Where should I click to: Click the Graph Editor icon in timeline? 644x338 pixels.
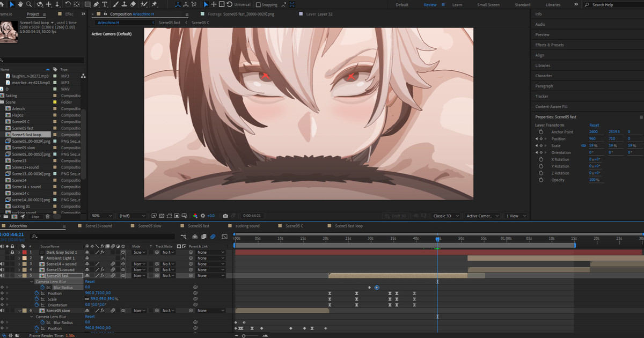tap(224, 237)
